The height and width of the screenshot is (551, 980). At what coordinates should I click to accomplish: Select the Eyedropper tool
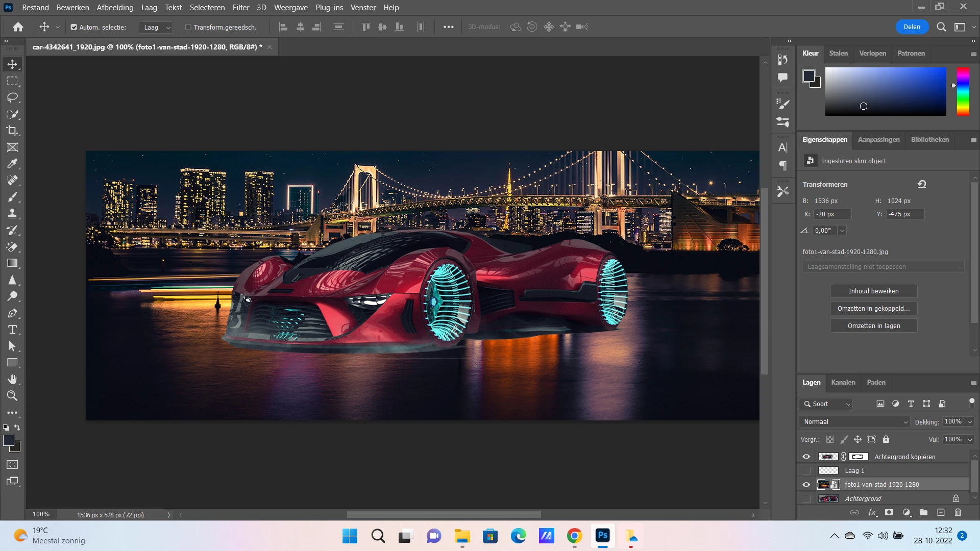(12, 164)
